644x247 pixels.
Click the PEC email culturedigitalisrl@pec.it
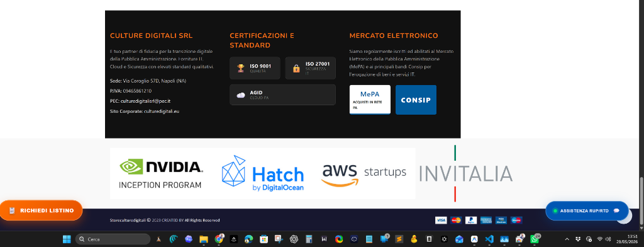(145, 101)
